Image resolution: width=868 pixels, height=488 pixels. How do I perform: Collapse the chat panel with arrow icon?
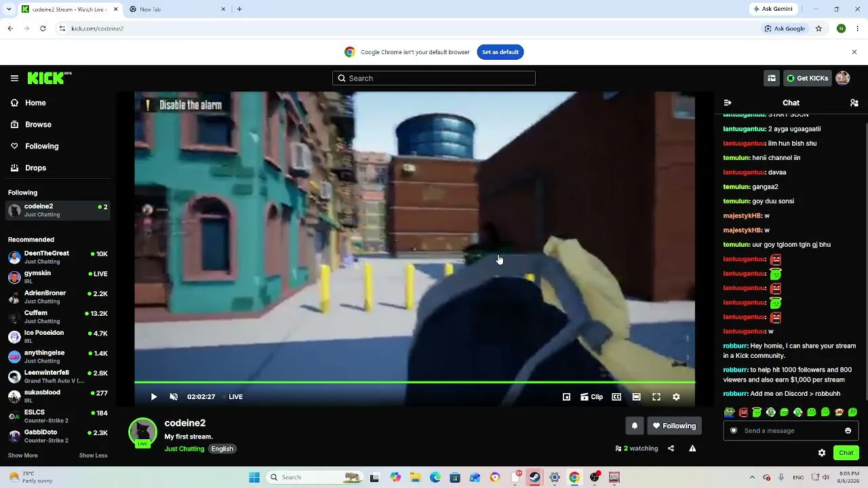pyautogui.click(x=728, y=103)
